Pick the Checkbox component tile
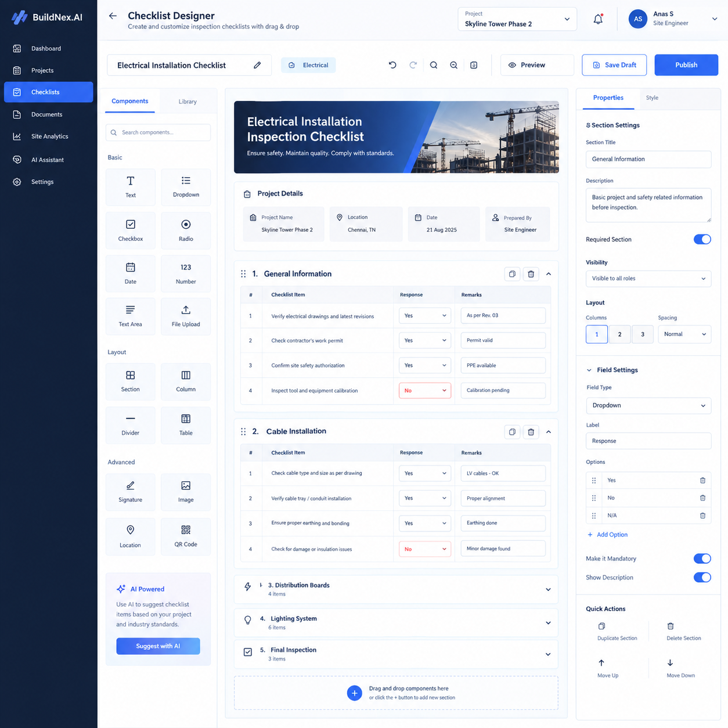This screenshot has width=728, height=728. [131, 230]
